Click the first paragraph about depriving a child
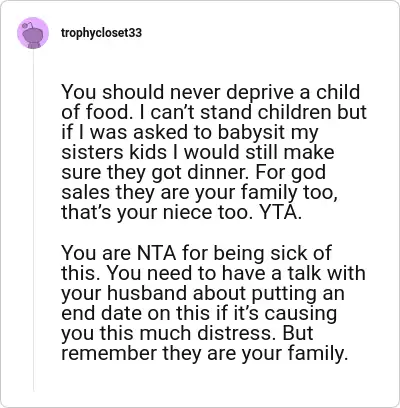Image resolution: width=400 pixels, height=408 pixels. pos(214,152)
